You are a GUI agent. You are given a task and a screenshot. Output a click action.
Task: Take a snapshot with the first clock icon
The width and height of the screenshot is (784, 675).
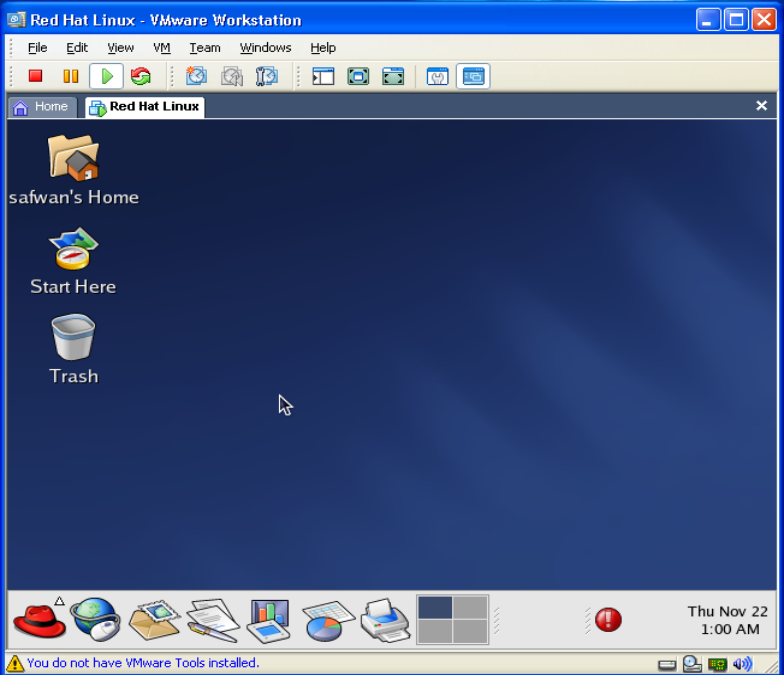pyautogui.click(x=196, y=76)
